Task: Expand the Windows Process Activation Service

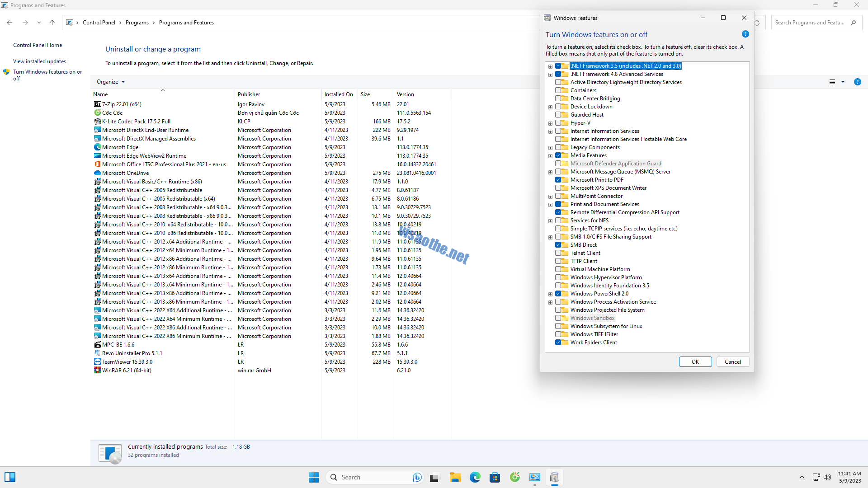Action: point(550,301)
